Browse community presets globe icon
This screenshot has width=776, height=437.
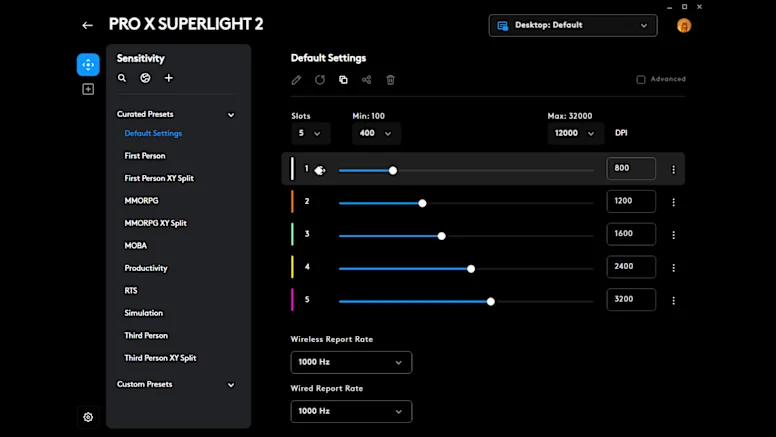pyautogui.click(x=145, y=78)
